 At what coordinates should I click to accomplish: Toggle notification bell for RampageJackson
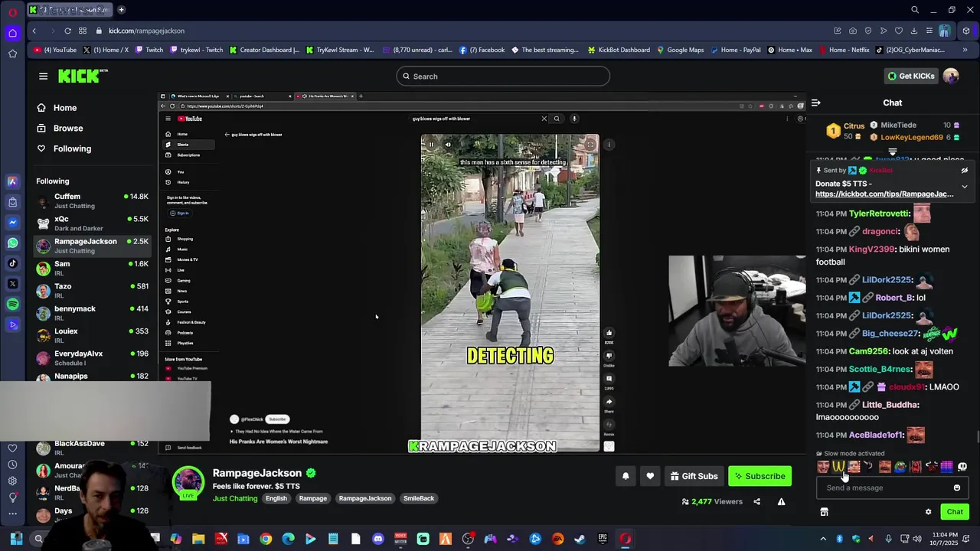(626, 476)
